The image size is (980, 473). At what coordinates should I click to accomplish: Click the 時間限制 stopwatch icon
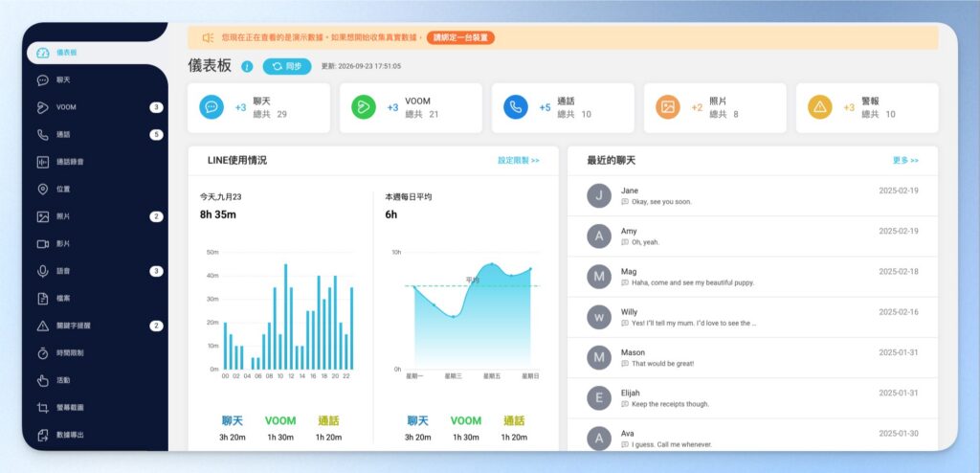tap(42, 353)
